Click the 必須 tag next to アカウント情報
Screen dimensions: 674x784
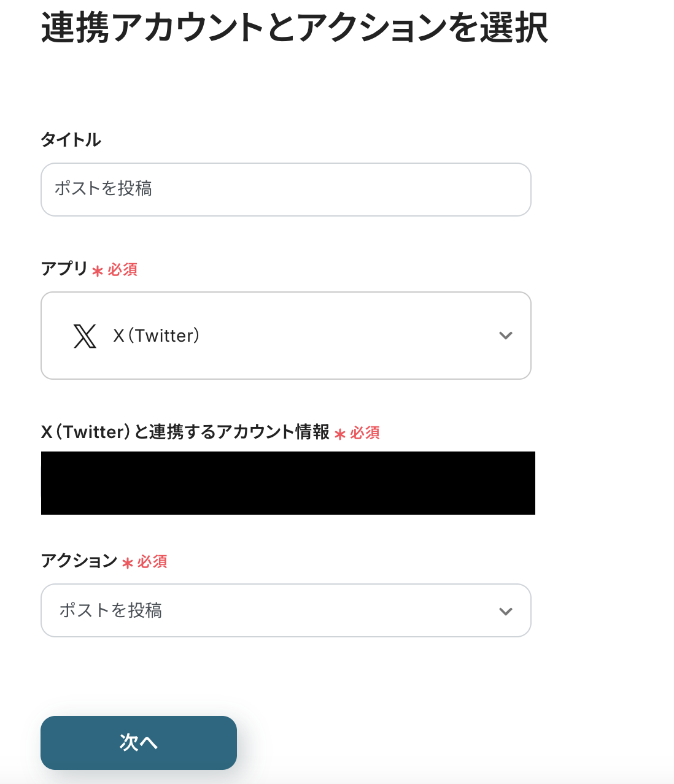(x=365, y=433)
